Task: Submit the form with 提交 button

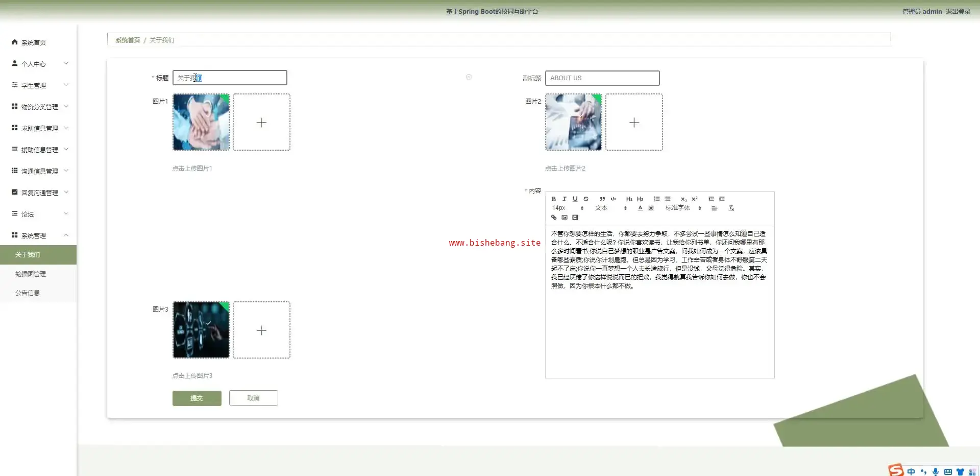Action: pyautogui.click(x=197, y=398)
